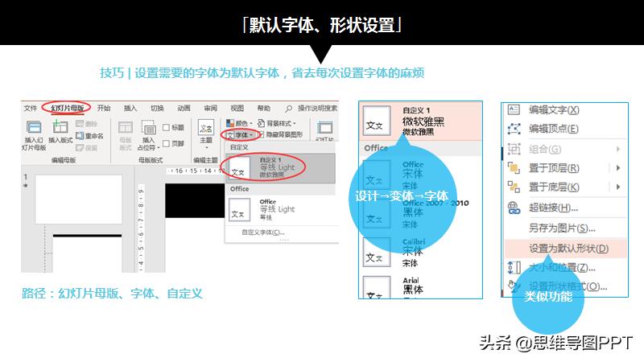Switch to the 插入 tab
This screenshot has width=644, height=362.
point(130,108)
